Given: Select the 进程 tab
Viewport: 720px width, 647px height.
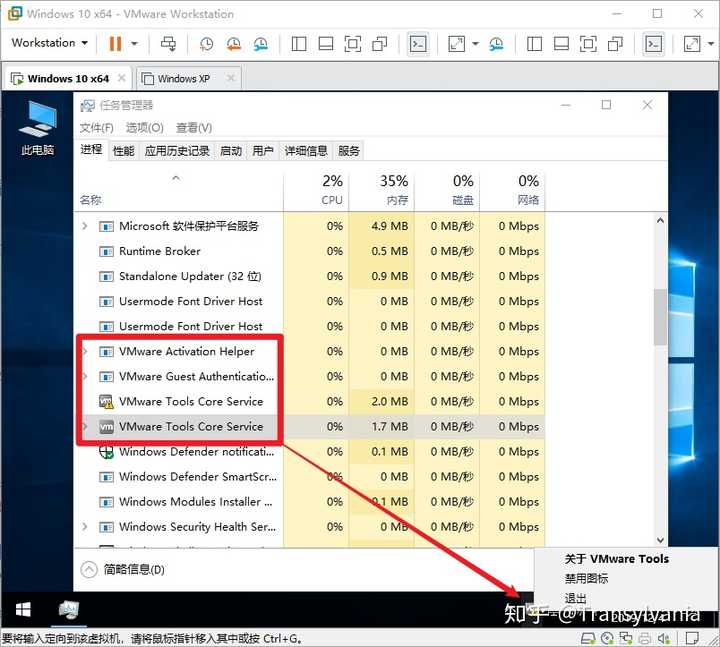Looking at the screenshot, I should (91, 150).
